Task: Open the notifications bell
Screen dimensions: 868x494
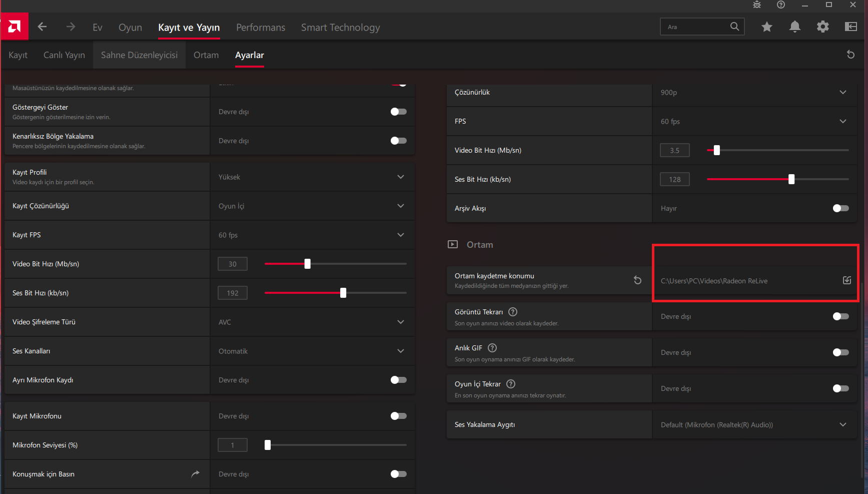Action: click(794, 27)
